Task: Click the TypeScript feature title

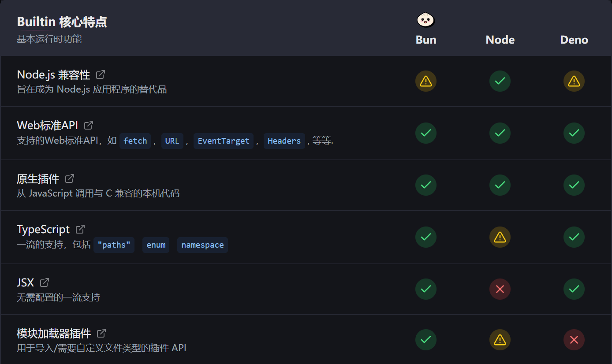Action: tap(43, 229)
